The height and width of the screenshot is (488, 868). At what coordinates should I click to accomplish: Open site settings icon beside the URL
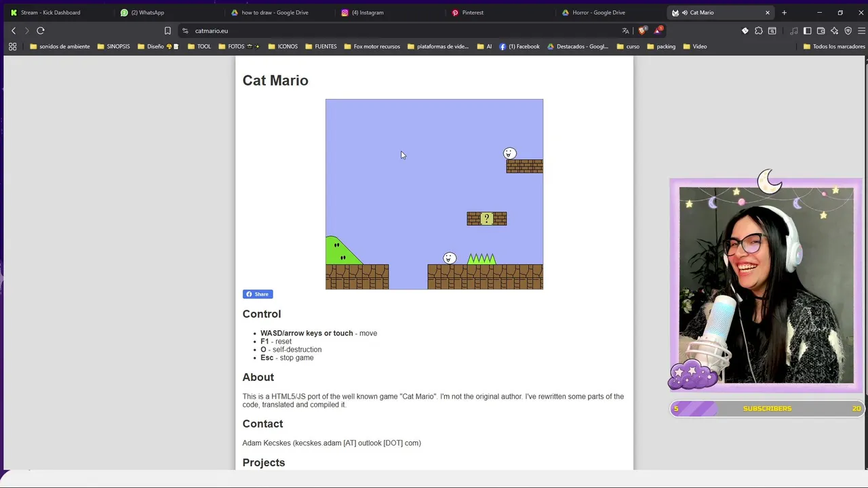click(x=185, y=30)
